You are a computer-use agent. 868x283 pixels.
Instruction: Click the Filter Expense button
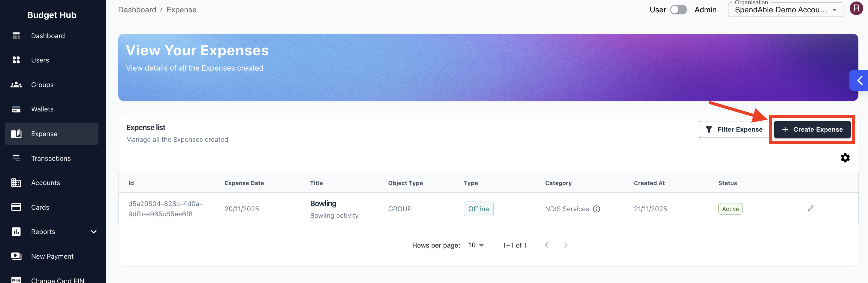pyautogui.click(x=734, y=129)
